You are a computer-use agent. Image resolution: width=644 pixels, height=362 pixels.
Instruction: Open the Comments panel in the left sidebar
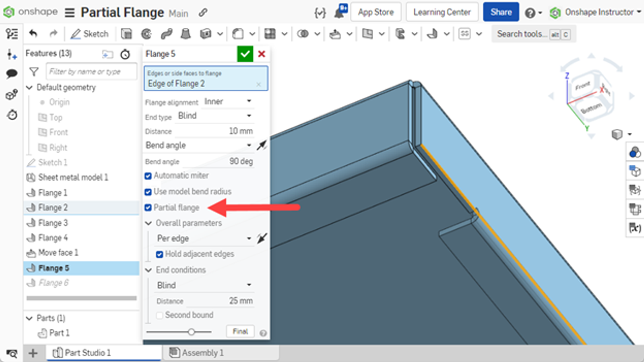point(12,73)
